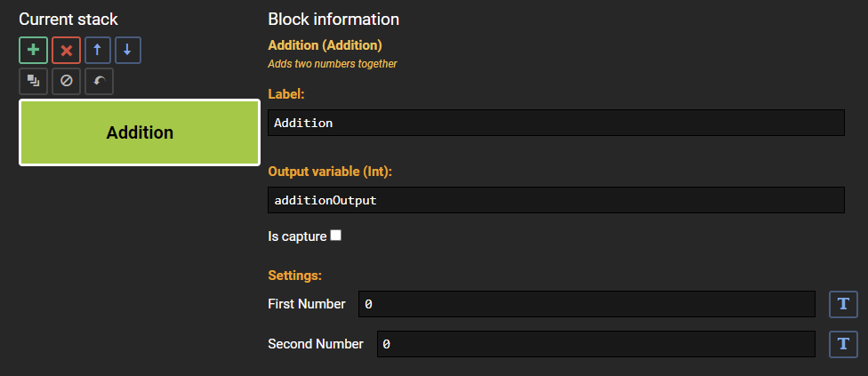Click the Block information heading
Image resolution: width=868 pixels, height=376 pixels.
[334, 20]
